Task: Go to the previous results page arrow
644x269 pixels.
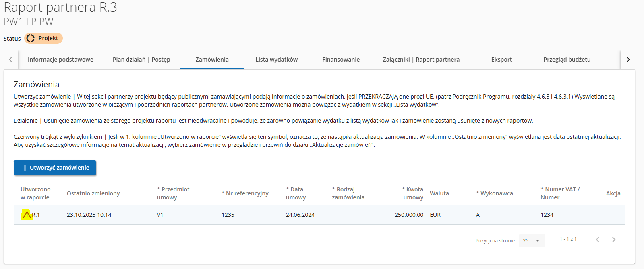Action: tap(598, 240)
